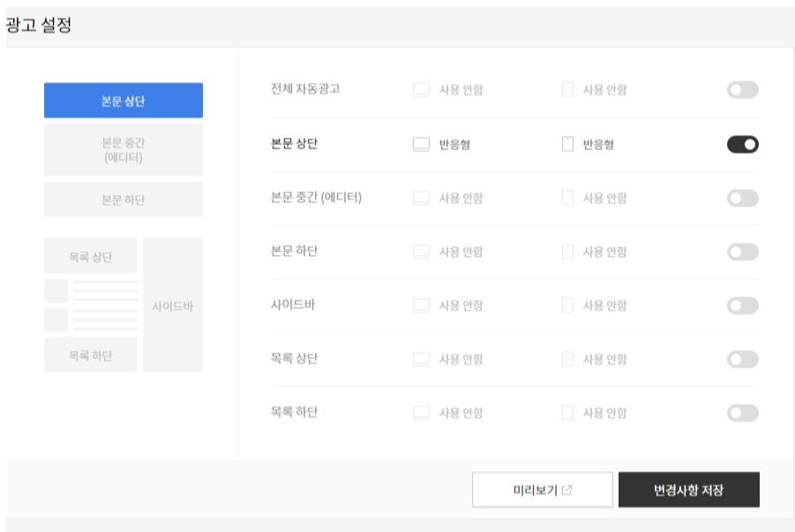Disable the 본문 상단 toggle
The image size is (795, 532).
pos(741,144)
